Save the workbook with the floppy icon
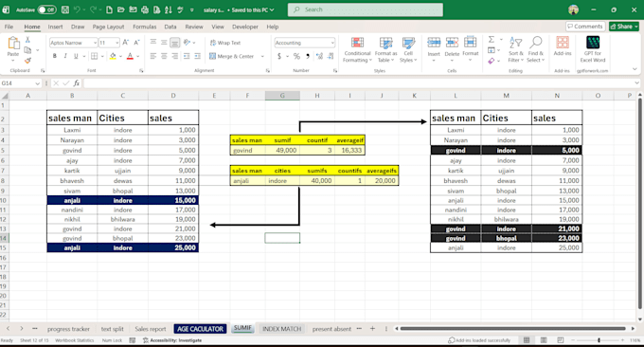Screen dimensions: 644x347 click(x=65, y=9)
